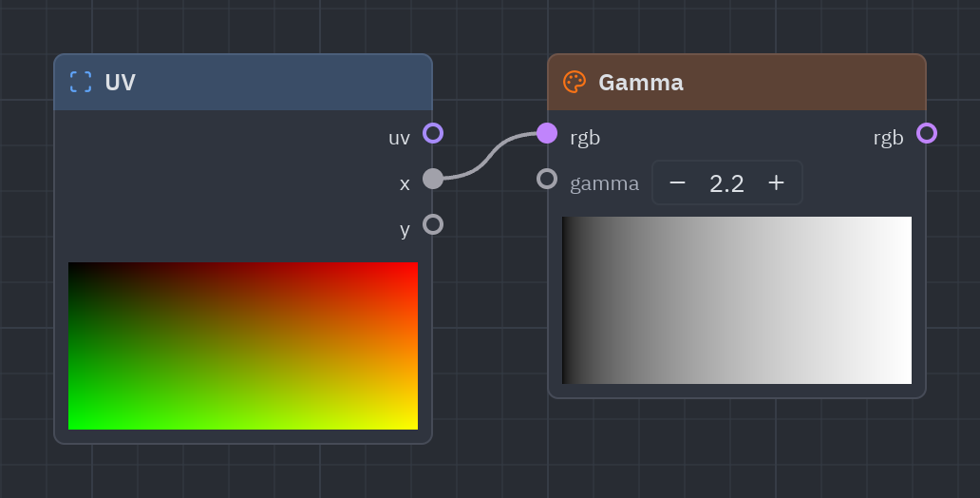Click the uv output socket
This screenshot has width=980, height=498.
pos(433,133)
